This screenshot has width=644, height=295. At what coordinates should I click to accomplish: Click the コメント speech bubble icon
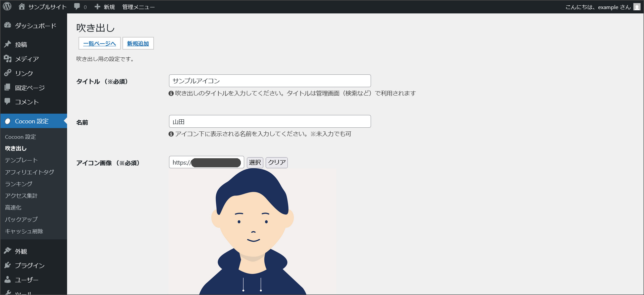tap(7, 101)
